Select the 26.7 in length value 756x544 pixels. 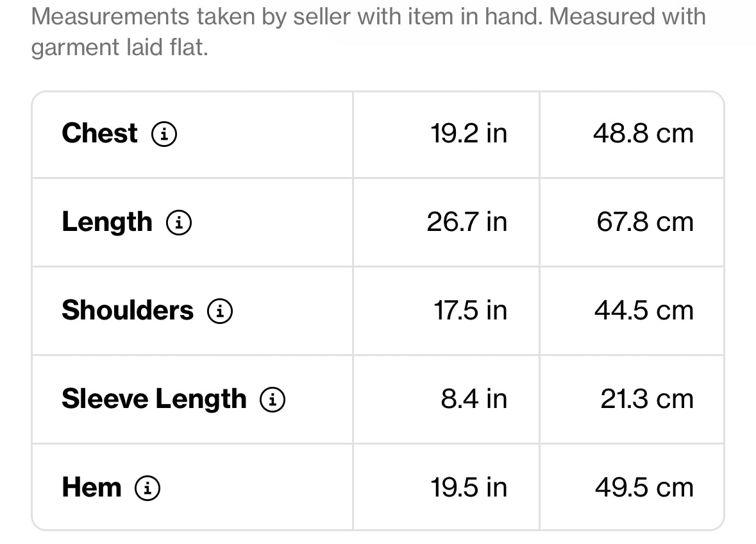[467, 222]
